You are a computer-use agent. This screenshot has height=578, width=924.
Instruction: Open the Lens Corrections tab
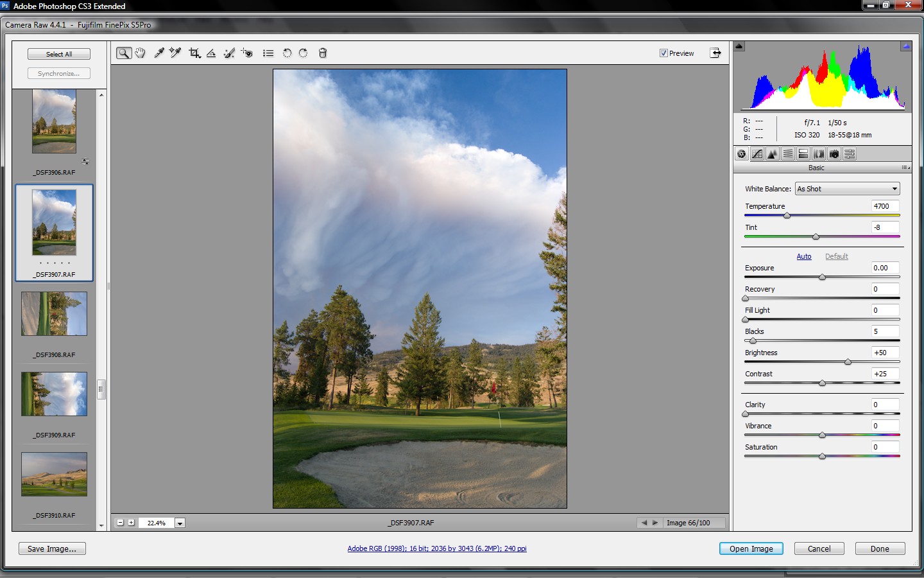point(819,154)
